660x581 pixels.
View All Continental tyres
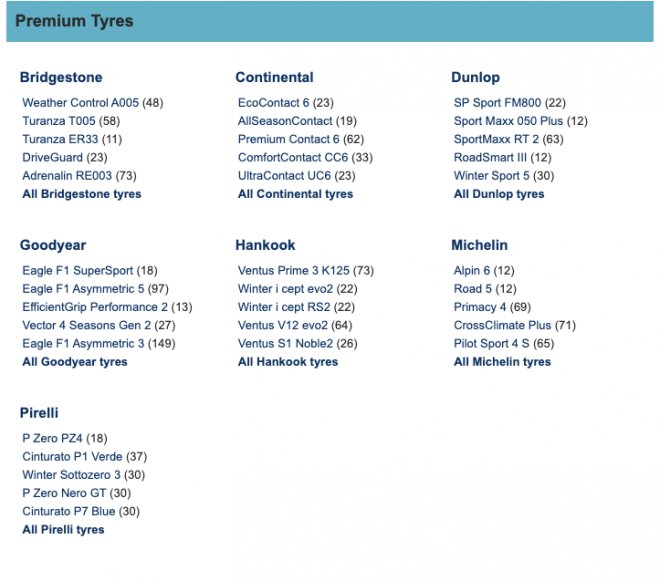pyautogui.click(x=295, y=194)
